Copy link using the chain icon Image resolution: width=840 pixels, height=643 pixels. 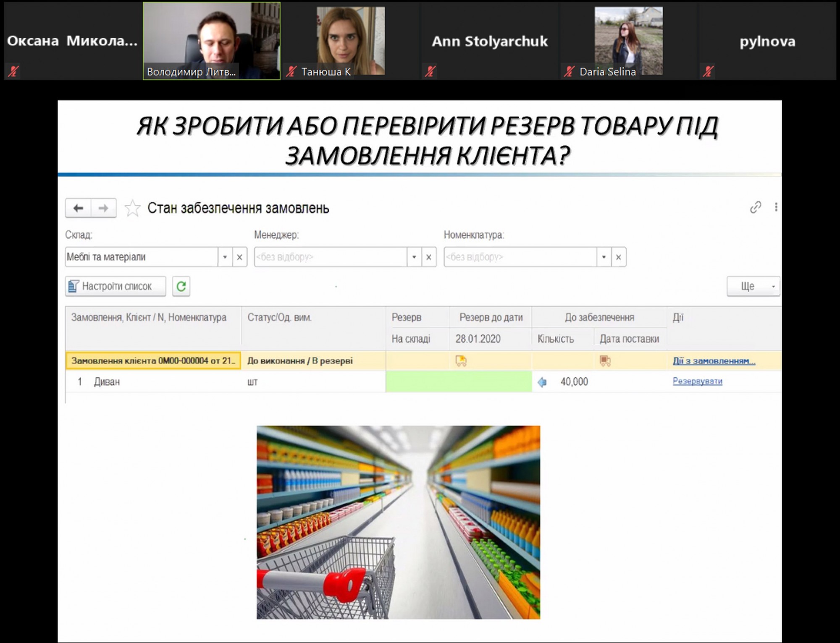pyautogui.click(x=756, y=207)
